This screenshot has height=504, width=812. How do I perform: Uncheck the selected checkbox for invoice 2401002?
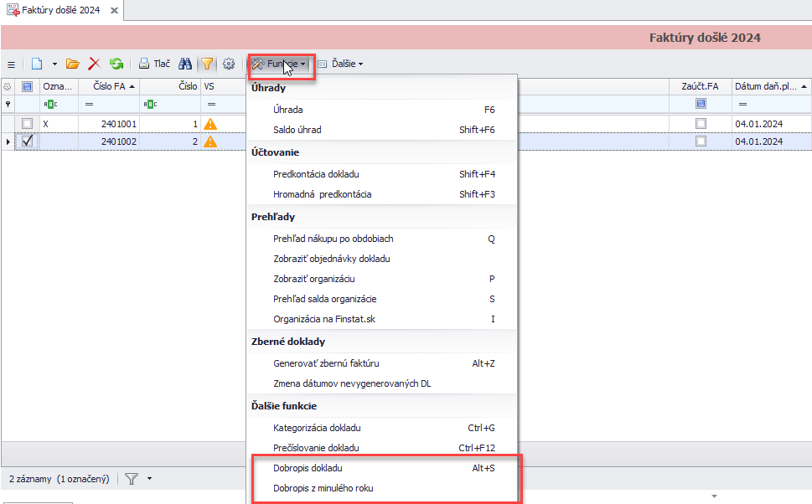tap(27, 141)
